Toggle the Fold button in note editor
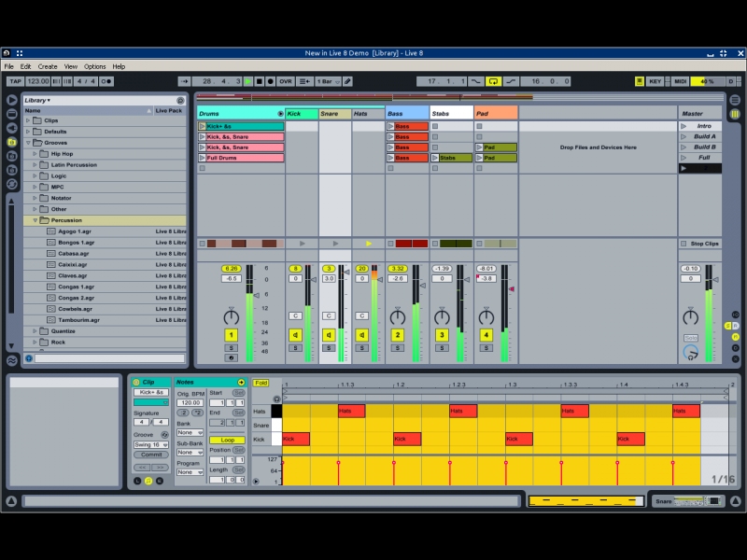 261,383
